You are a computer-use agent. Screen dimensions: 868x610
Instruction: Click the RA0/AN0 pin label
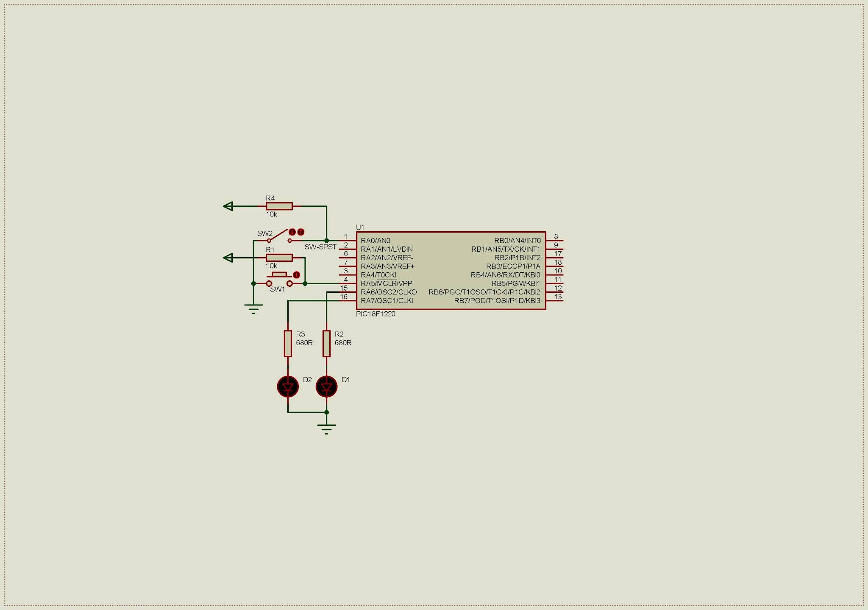(x=376, y=241)
